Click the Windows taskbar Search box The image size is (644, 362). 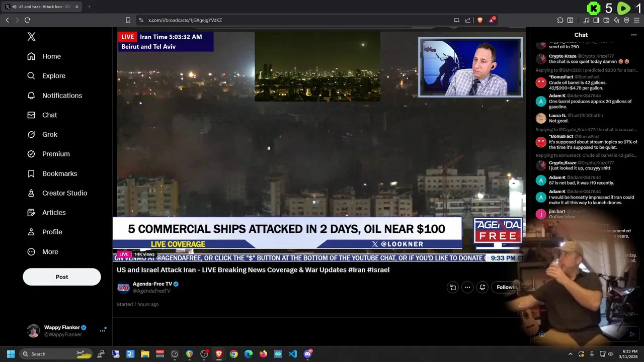point(56,354)
